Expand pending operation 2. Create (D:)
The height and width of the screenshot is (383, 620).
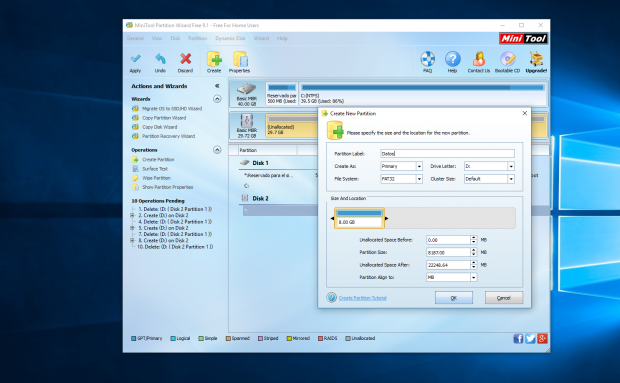pyautogui.click(x=132, y=215)
